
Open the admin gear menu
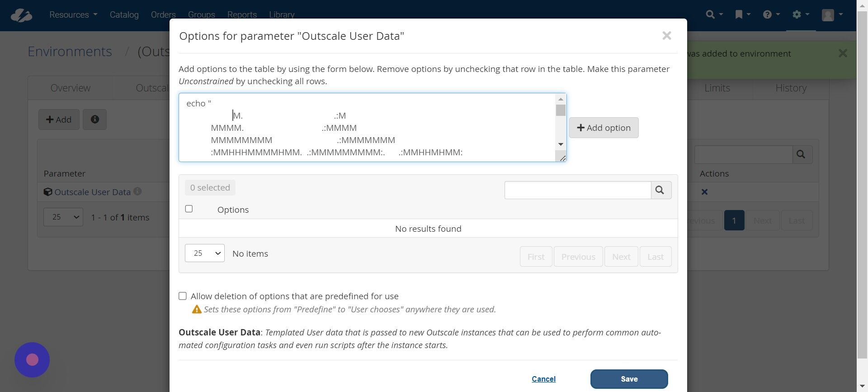pos(801,14)
